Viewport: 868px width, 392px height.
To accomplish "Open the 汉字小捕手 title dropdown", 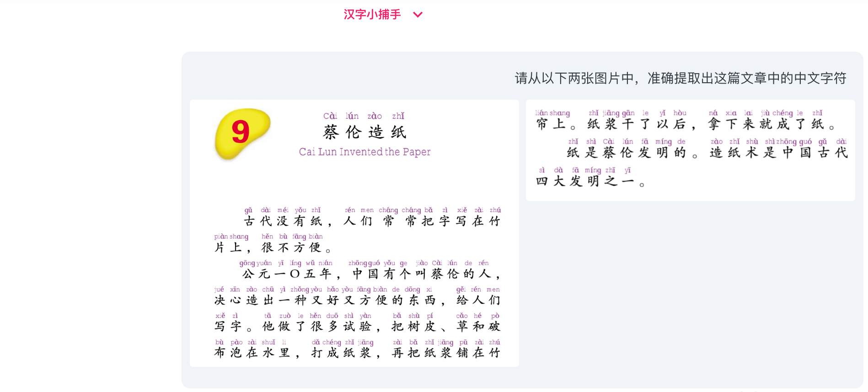I will click(x=383, y=14).
